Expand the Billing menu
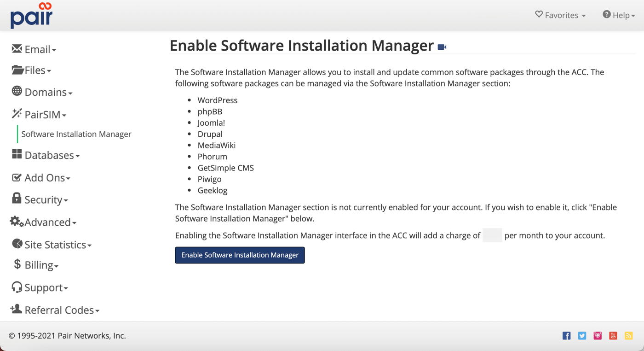 (36, 265)
